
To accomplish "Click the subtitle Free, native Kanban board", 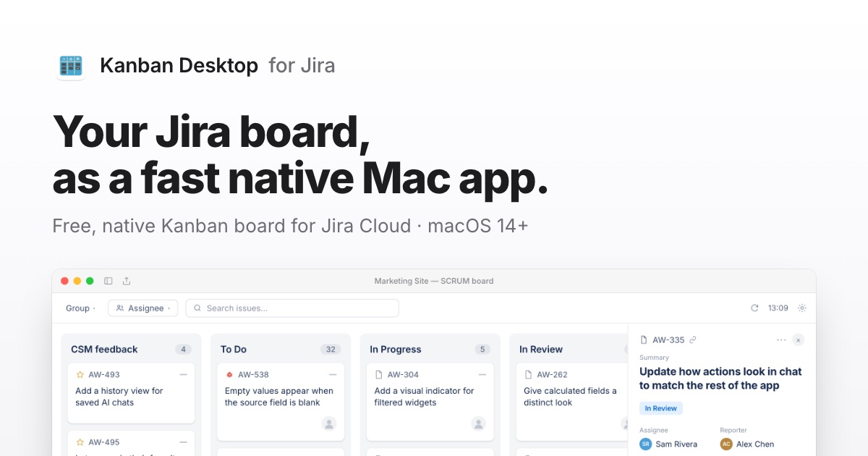I will click(x=290, y=226).
